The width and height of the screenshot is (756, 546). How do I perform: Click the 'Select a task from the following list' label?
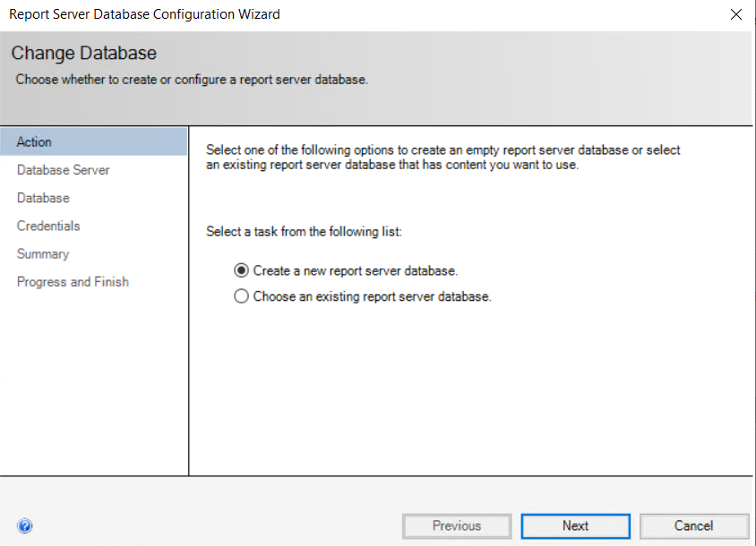[x=305, y=232]
